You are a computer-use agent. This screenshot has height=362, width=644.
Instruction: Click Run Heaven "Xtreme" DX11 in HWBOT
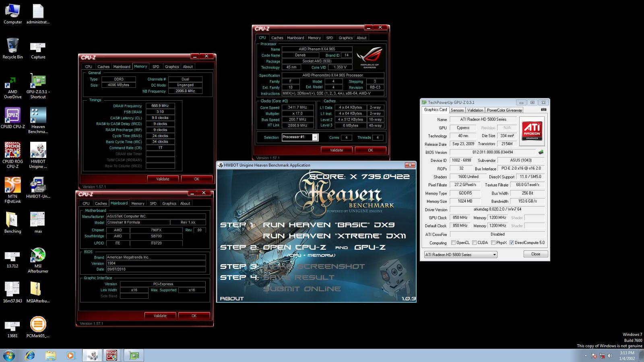[x=334, y=236]
